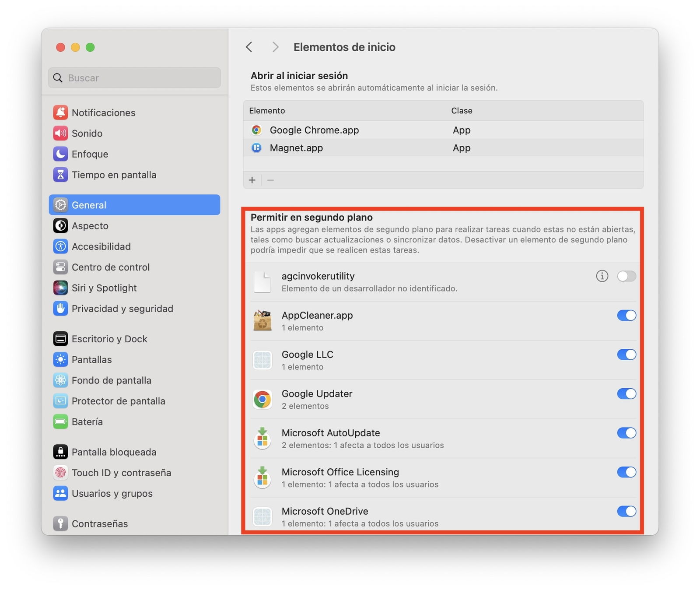Open Centro de control settings

click(x=134, y=267)
